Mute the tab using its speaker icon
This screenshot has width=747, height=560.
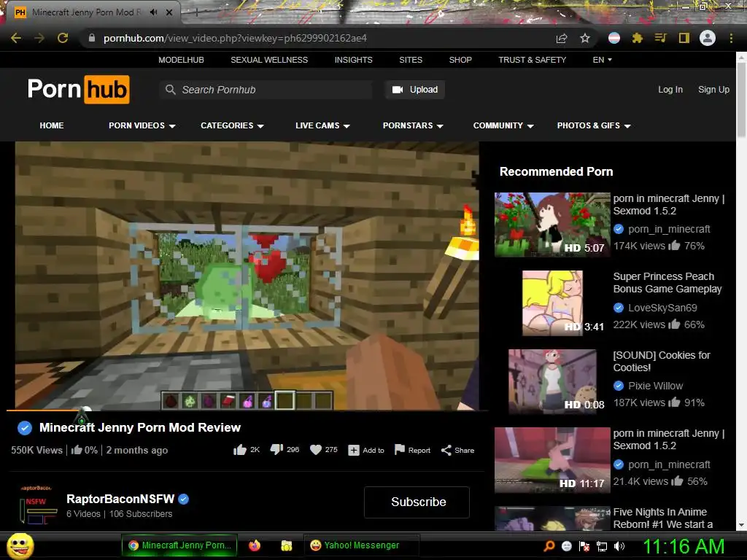click(153, 12)
